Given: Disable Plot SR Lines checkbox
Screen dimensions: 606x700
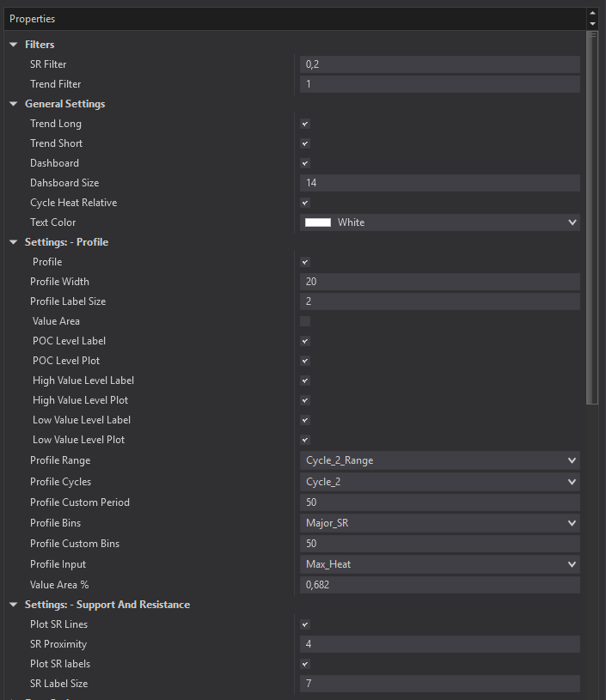Looking at the screenshot, I should [305, 624].
